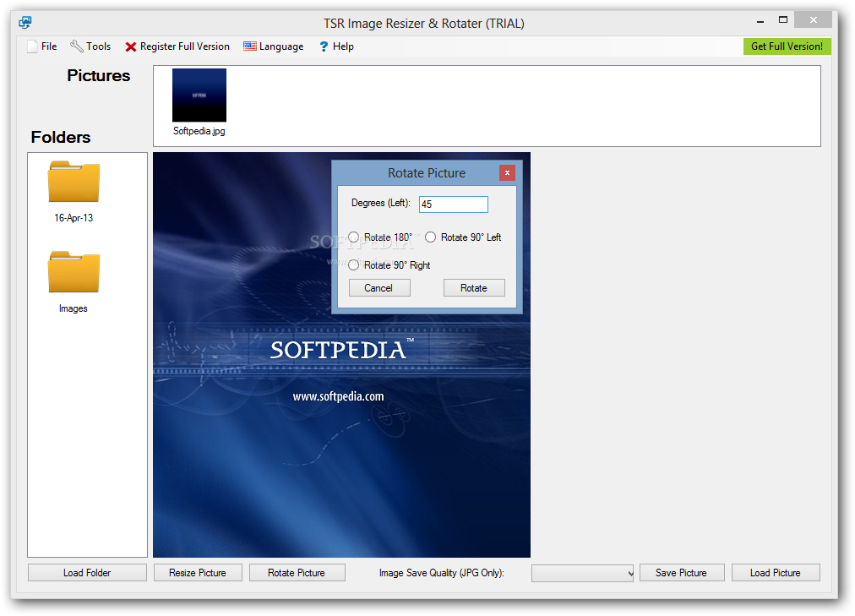Click Cancel in Rotate Picture dialog
The height and width of the screenshot is (616, 855).
tap(379, 288)
